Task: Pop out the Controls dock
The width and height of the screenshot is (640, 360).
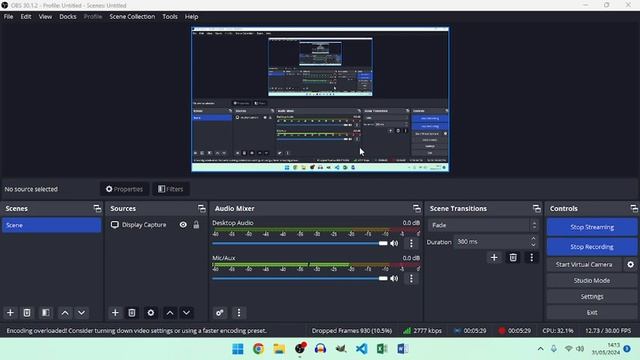Action: [x=634, y=209]
